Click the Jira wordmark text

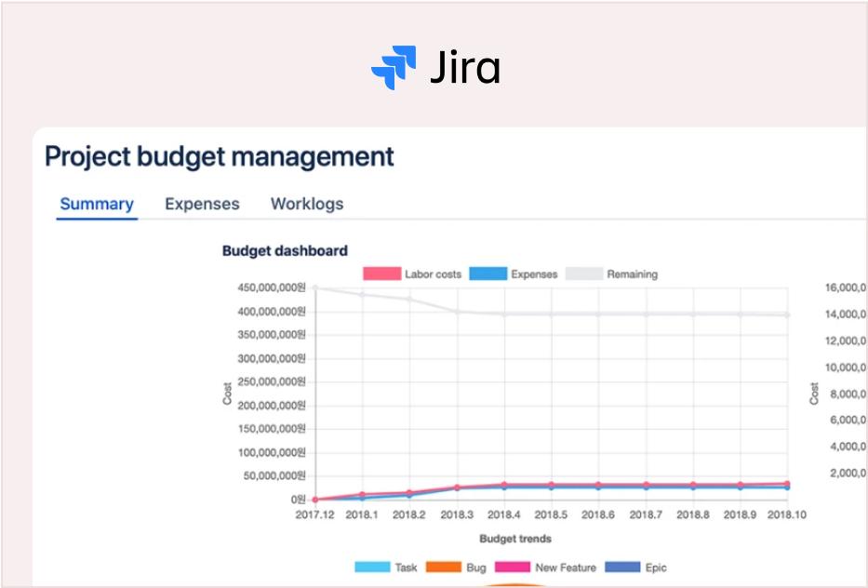(465, 67)
